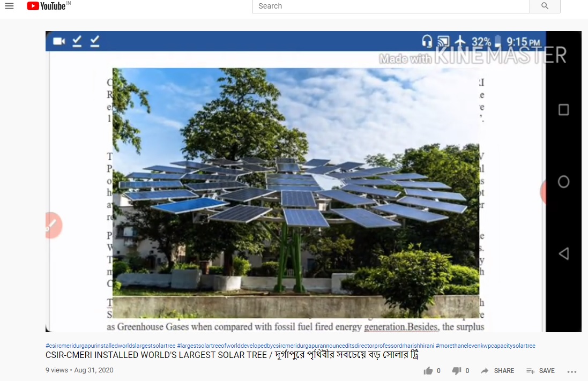Save the video to a playlist

click(540, 371)
